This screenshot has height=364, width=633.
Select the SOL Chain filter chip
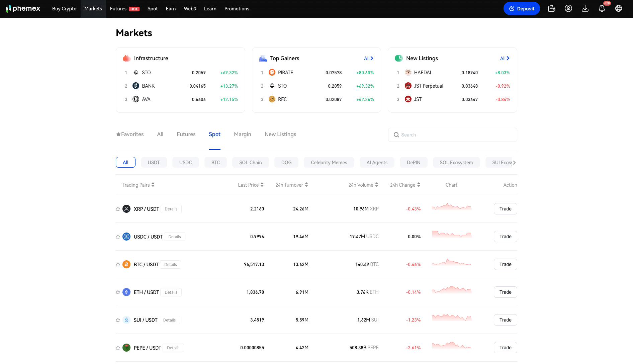pyautogui.click(x=250, y=162)
